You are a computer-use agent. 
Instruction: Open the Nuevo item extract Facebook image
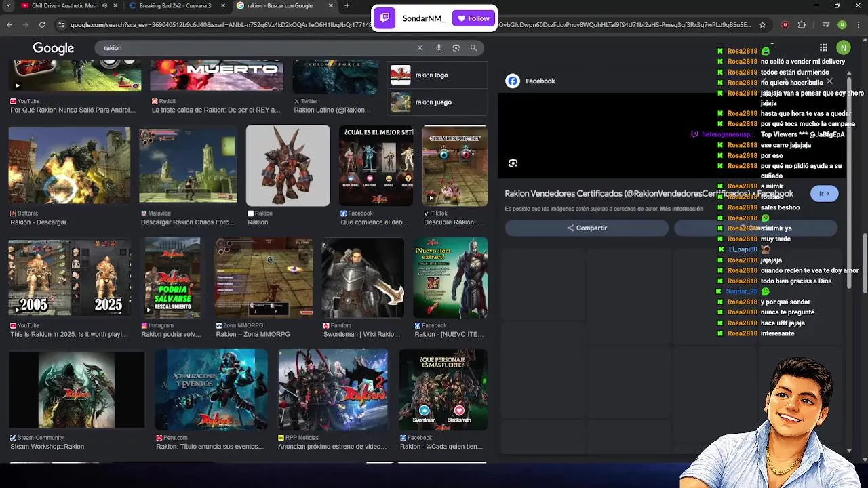pyautogui.click(x=450, y=277)
